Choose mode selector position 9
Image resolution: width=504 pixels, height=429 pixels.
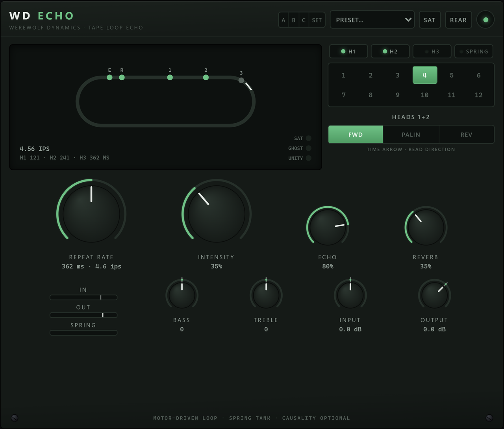point(398,95)
